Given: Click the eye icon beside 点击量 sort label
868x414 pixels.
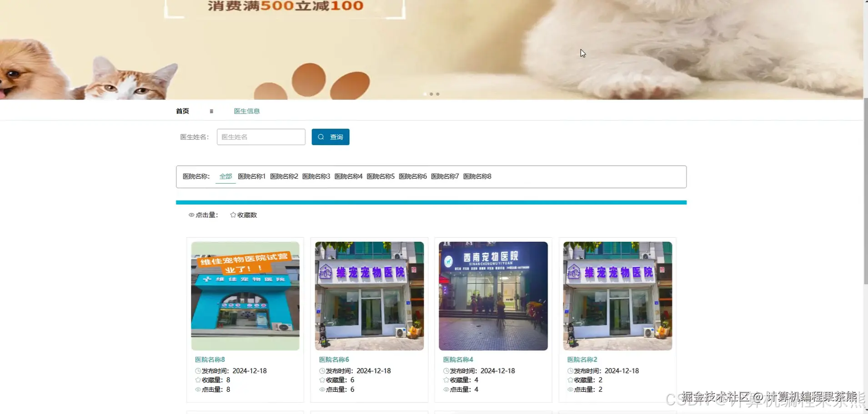Looking at the screenshot, I should 191,214.
